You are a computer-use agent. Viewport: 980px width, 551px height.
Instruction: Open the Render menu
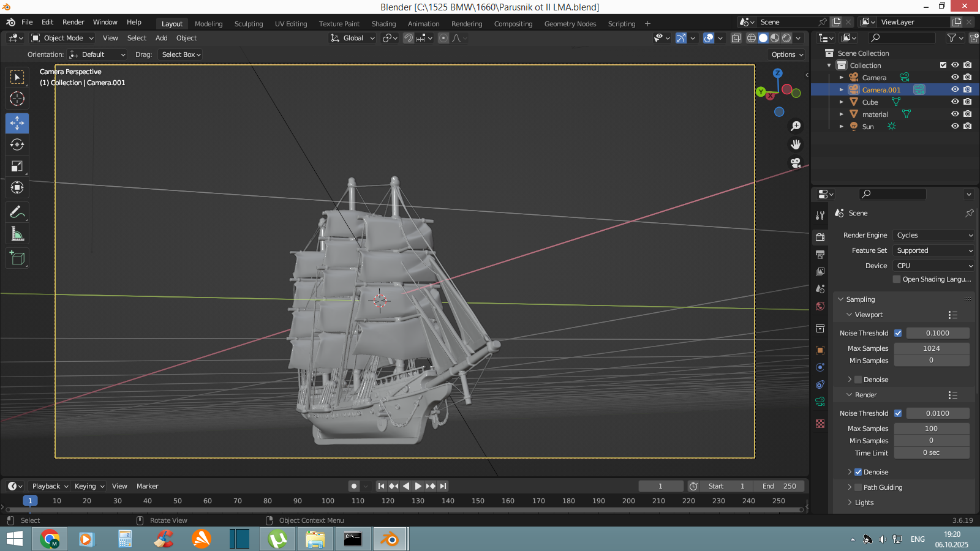(x=73, y=22)
